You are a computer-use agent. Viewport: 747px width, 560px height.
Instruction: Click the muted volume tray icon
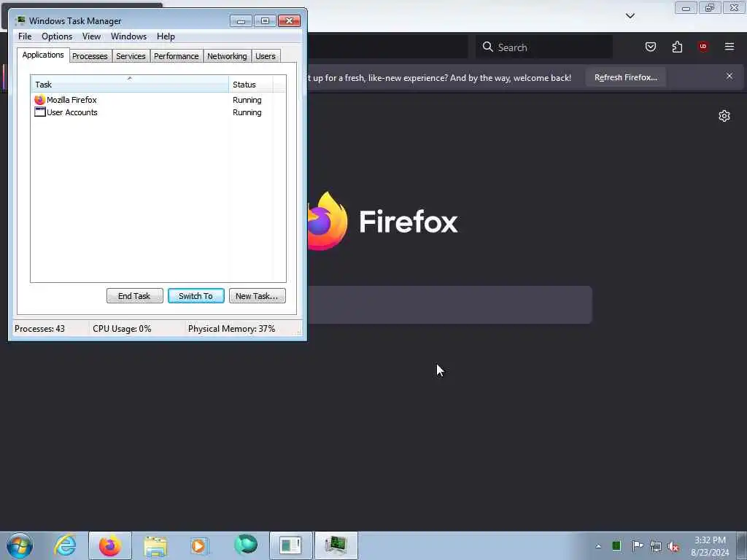click(x=673, y=546)
